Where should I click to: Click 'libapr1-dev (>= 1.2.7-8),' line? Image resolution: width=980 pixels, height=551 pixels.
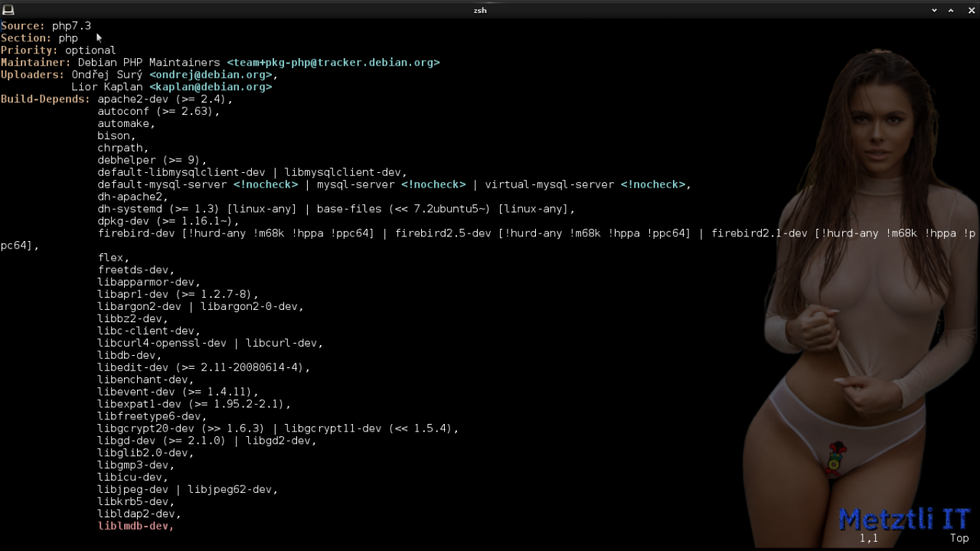178,295
